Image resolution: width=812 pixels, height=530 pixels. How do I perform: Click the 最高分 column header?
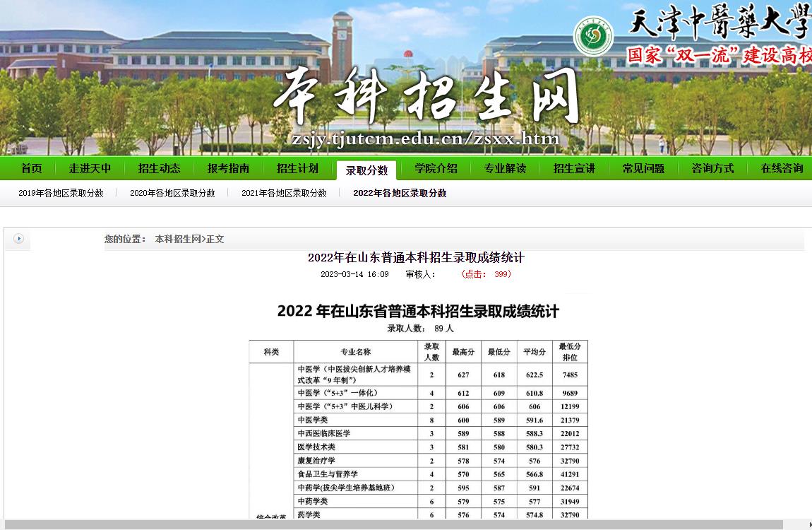pyautogui.click(x=463, y=352)
